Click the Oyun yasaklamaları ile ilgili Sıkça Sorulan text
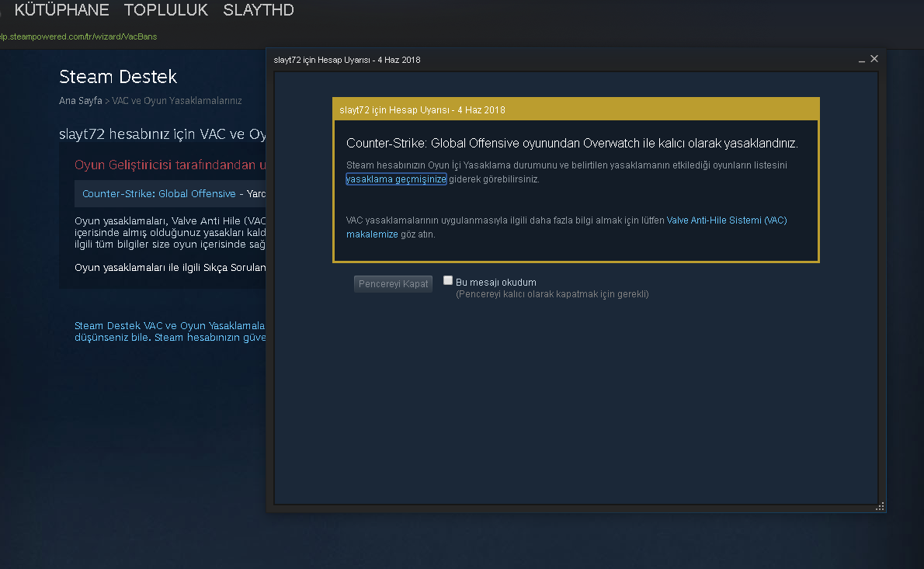Image resolution: width=924 pixels, height=569 pixels. (x=170, y=267)
